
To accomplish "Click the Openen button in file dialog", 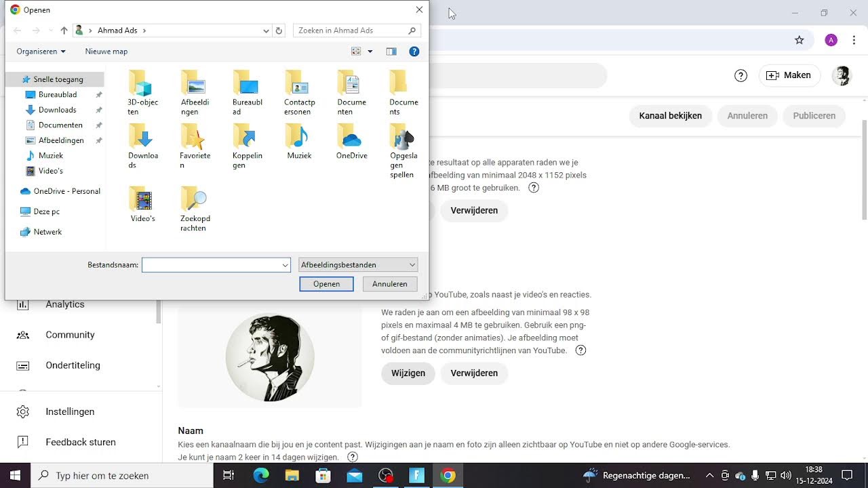I will (326, 284).
